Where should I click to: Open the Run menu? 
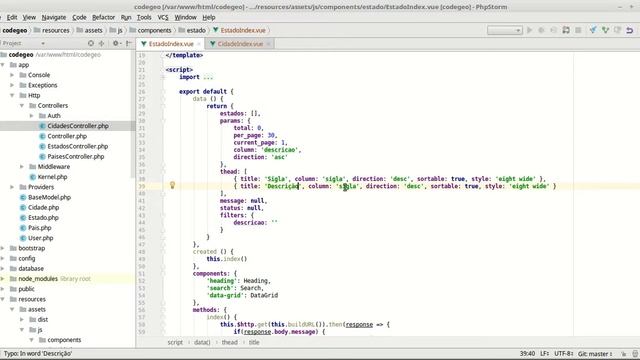click(x=126, y=17)
